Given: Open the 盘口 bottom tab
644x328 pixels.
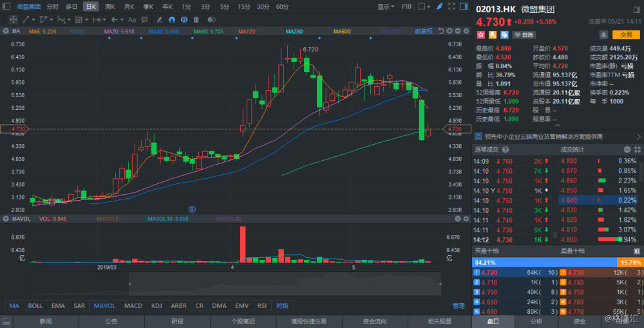Looking at the screenshot, I should 494,321.
